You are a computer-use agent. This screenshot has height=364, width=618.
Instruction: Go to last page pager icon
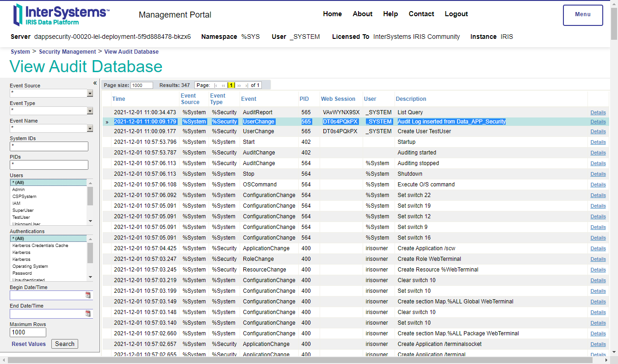pos(247,85)
